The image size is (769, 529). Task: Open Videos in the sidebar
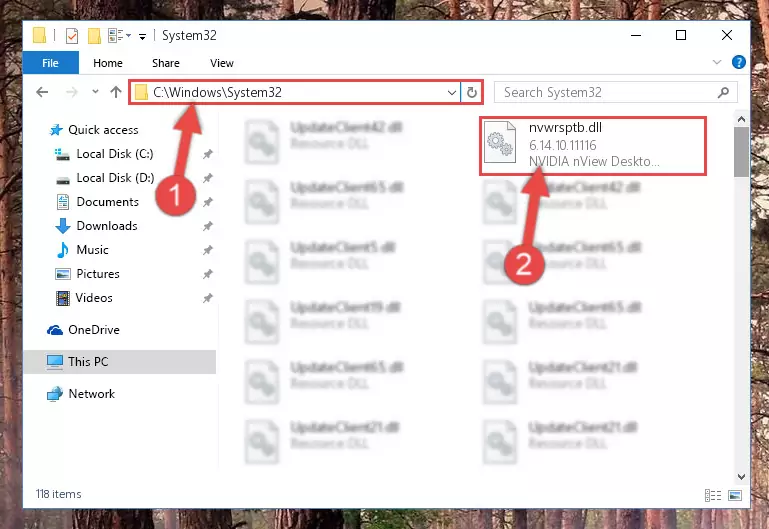[x=94, y=298]
